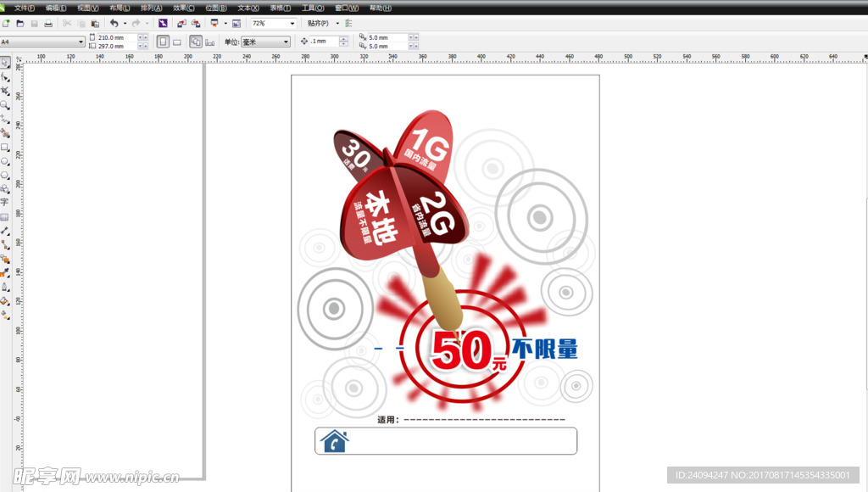
Task: Open the 文件(F) menu
Action: (24, 8)
